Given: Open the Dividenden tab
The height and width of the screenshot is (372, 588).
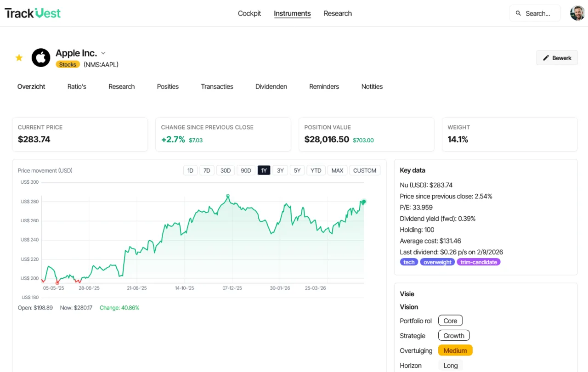Looking at the screenshot, I should point(271,86).
